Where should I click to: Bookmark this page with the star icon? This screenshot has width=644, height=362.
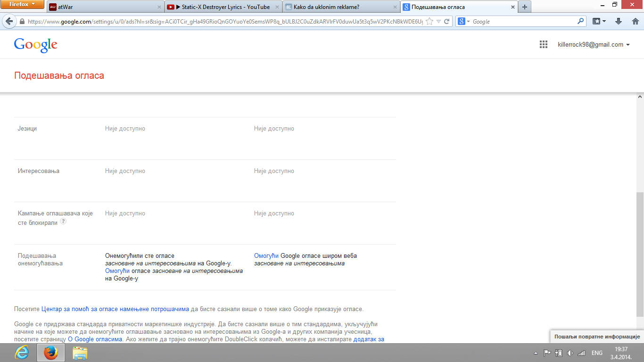pyautogui.click(x=429, y=21)
